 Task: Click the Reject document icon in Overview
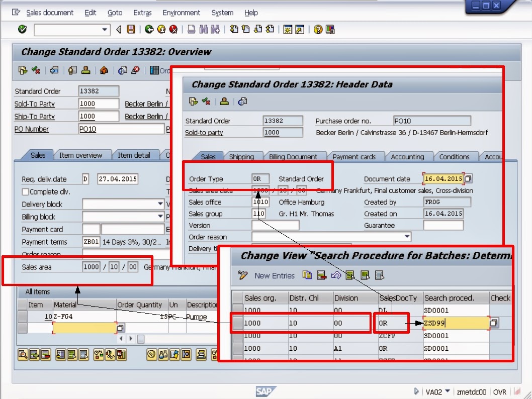pos(135,70)
